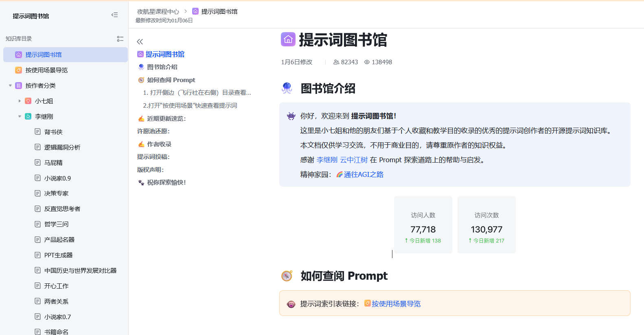Click the space invader emoji in welcome callout
The image size is (644, 335).
pyautogui.click(x=291, y=116)
